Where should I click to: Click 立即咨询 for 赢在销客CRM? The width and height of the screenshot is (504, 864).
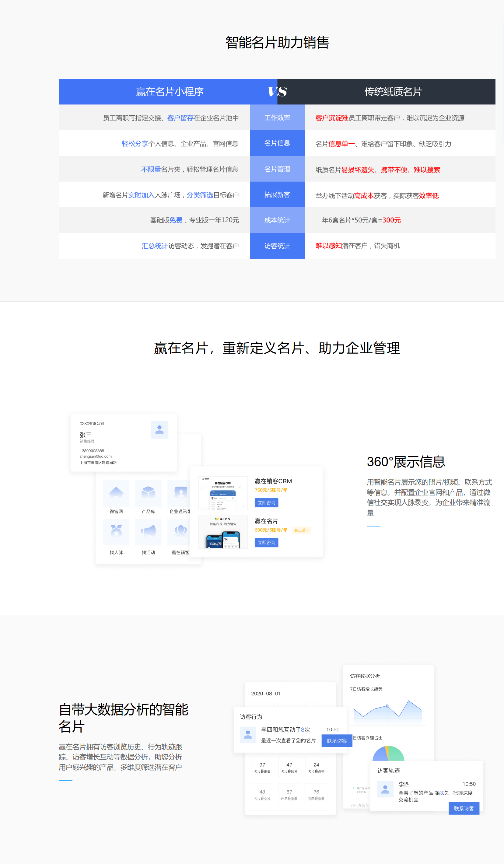266,503
